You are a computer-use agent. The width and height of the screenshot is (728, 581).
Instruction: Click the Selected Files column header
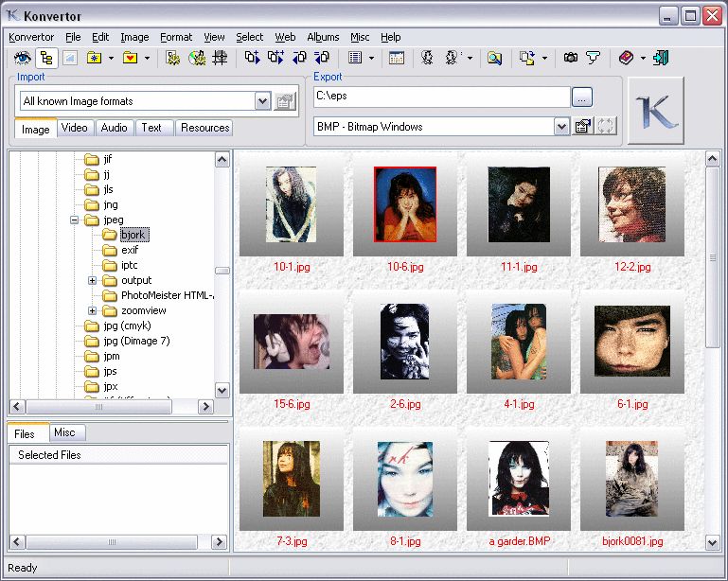118,455
